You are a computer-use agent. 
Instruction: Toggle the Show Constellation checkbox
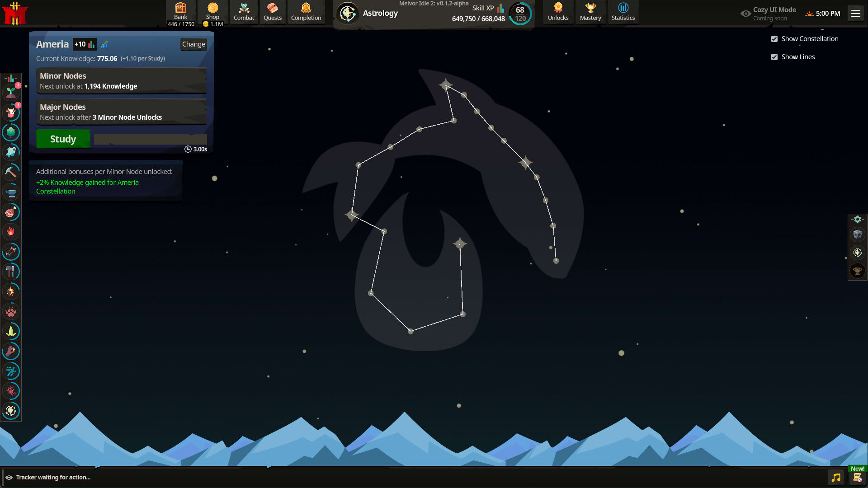[774, 39]
